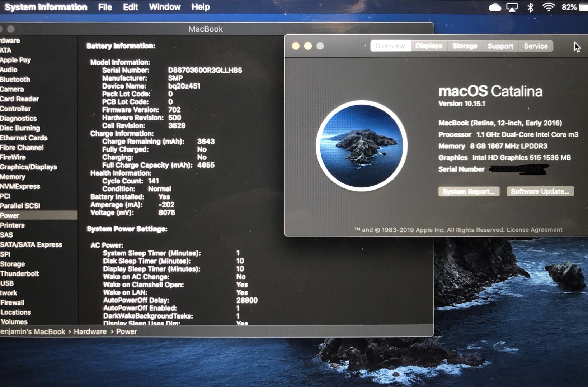This screenshot has width=588, height=387.
Task: Click the Cycle Count value 141
Action: tap(153, 181)
